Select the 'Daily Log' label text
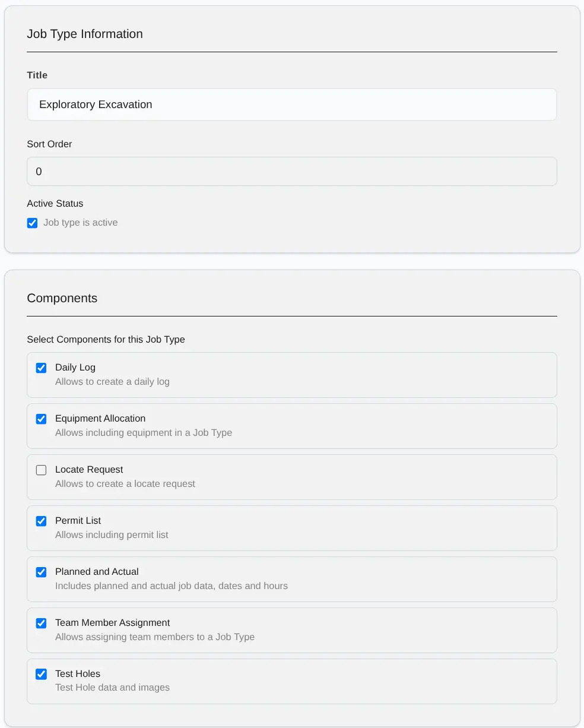Screen dimensions: 584x728 pos(75,368)
